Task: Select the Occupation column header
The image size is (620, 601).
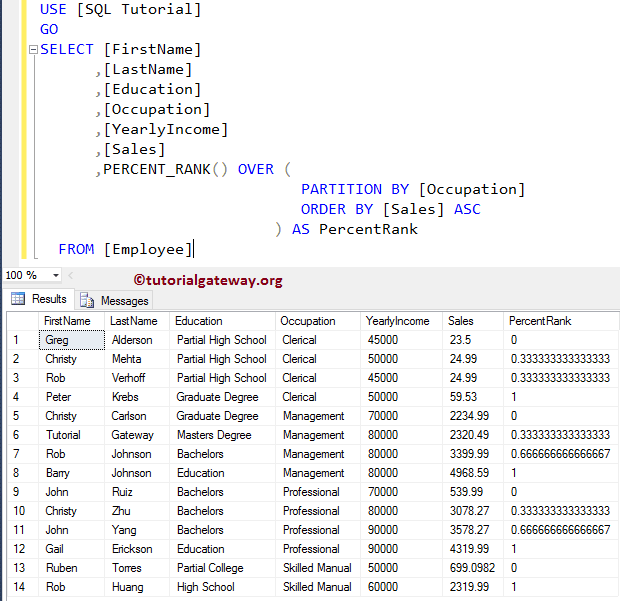Action: pos(307,321)
